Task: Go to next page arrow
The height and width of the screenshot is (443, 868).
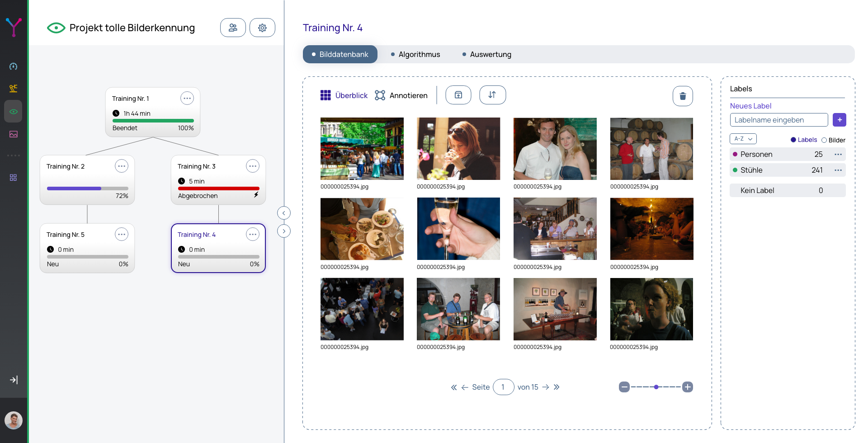Action: coord(546,387)
